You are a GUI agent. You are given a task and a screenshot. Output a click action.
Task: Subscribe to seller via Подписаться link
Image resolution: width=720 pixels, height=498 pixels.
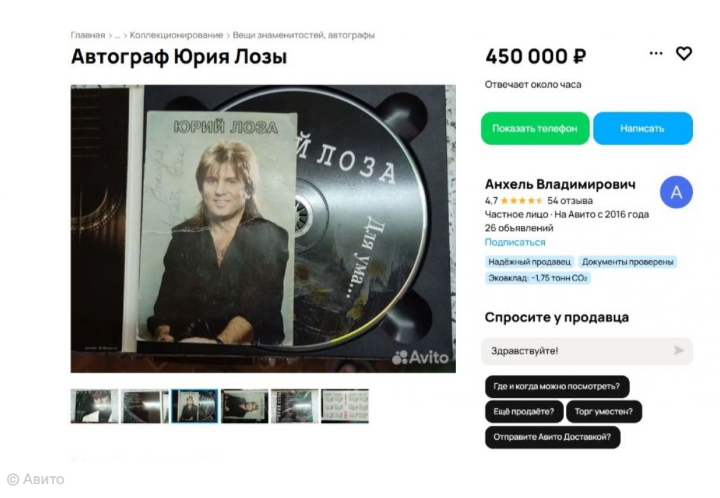(515, 242)
